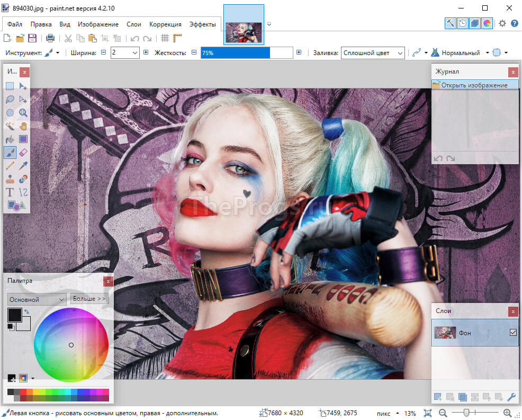Click the Undo arrow in toolbar
This screenshot has height=420, width=522.
point(135,38)
